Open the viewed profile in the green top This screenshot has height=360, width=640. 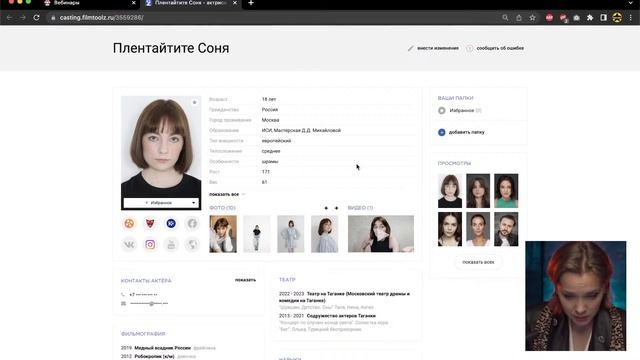506,191
